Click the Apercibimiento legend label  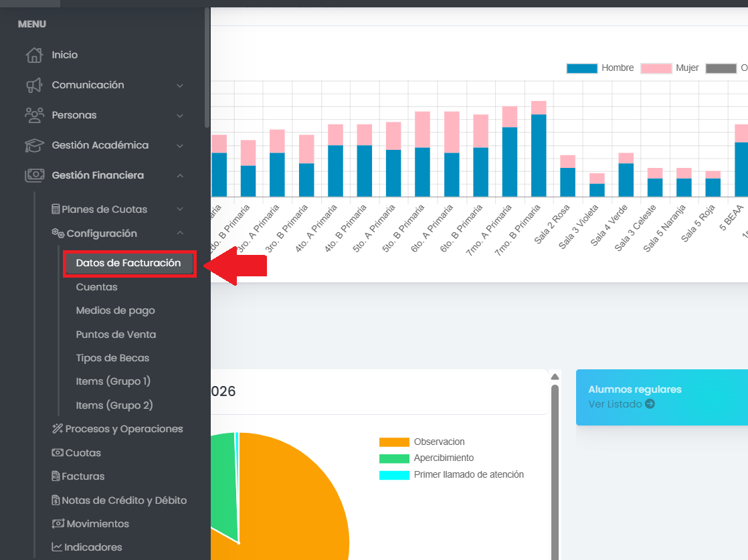444,458
